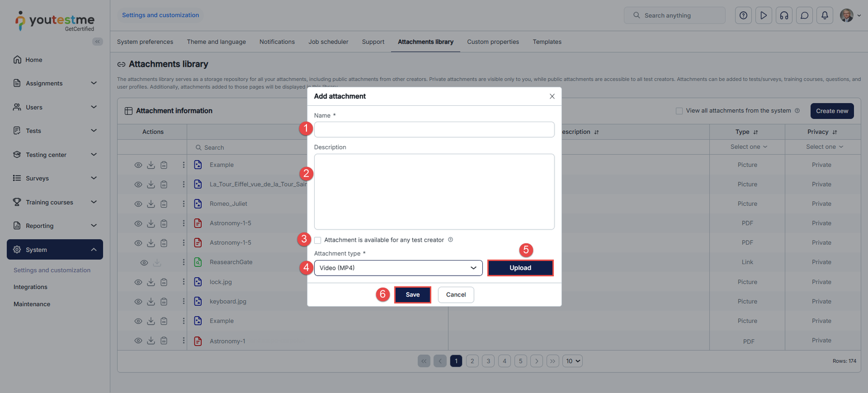Go to the Job scheduler tab
Viewport: 868px width, 393px height.
coord(328,42)
